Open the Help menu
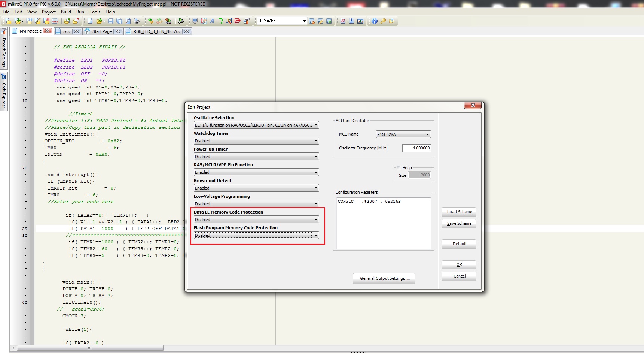 (x=110, y=12)
